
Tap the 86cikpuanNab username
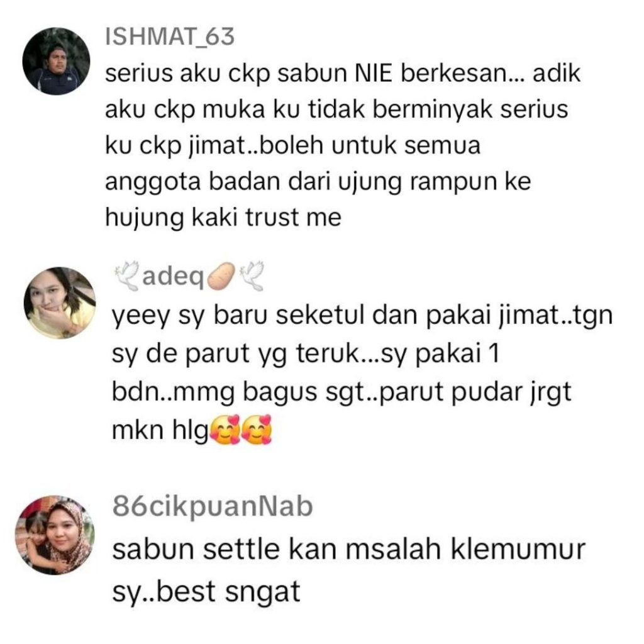click(213, 506)
